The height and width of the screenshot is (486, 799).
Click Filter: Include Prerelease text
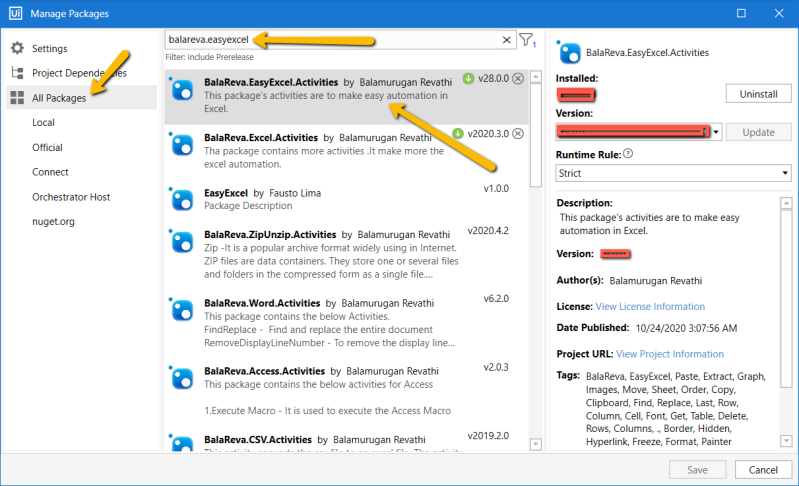click(x=209, y=57)
